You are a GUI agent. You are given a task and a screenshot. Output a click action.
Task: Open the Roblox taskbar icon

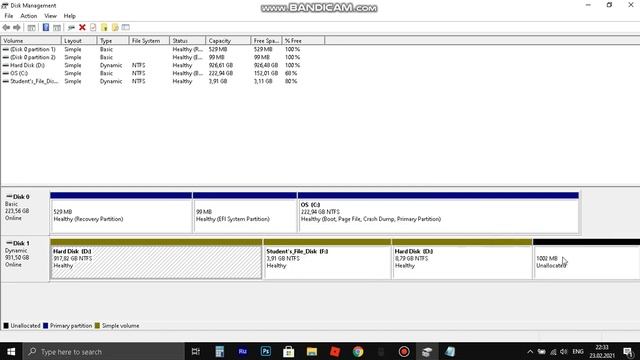point(335,351)
